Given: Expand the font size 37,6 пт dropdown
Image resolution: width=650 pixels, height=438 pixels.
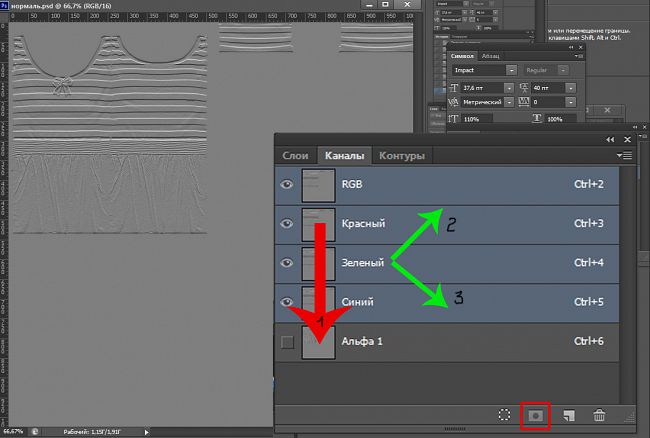Looking at the screenshot, I should coord(509,87).
